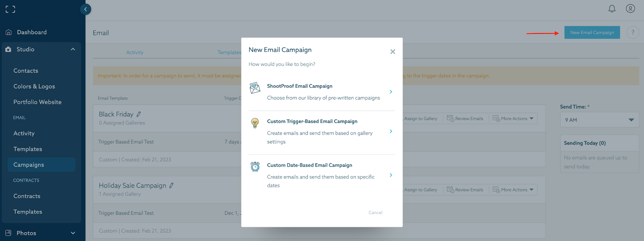This screenshot has height=241, width=644.
Task: Click the ShootProof Email Campaign envelope icon
Action: (x=255, y=88)
